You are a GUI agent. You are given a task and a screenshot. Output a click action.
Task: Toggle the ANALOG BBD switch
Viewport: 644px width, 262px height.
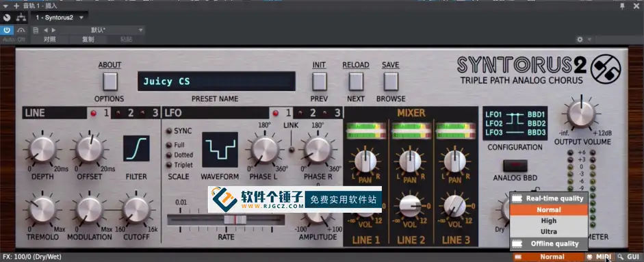coord(515,166)
